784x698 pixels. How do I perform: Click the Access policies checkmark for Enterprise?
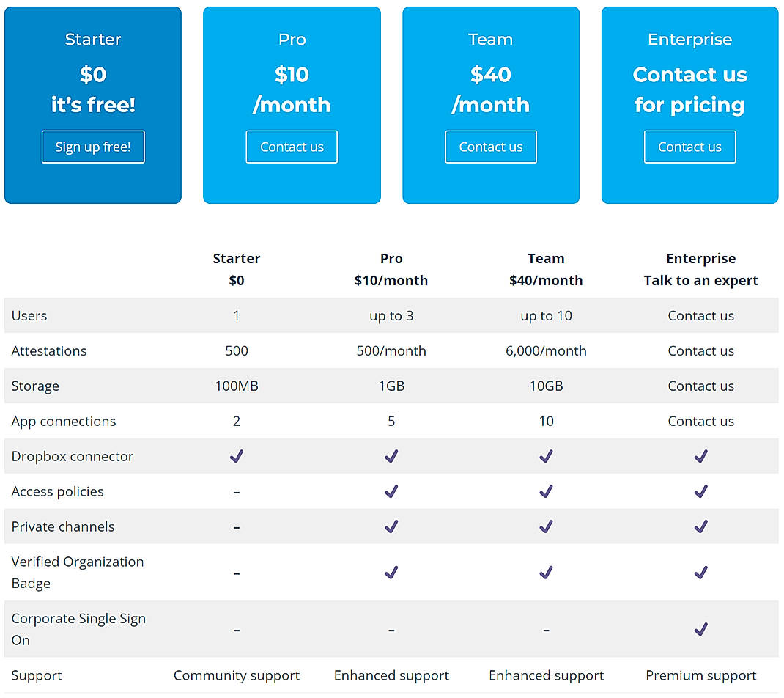pyautogui.click(x=700, y=491)
